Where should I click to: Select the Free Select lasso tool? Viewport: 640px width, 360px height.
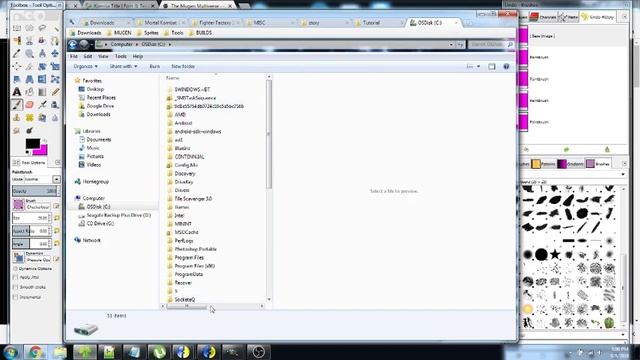click(42, 28)
